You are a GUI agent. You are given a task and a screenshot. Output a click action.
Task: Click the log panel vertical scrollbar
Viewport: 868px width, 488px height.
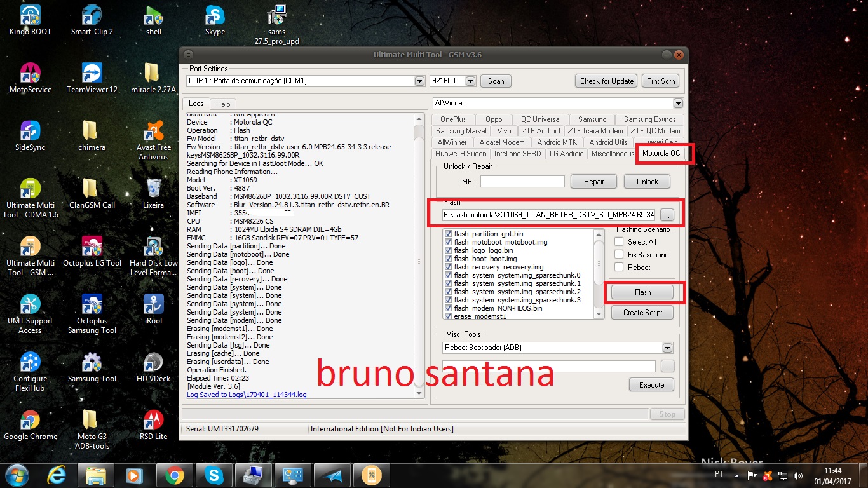pyautogui.click(x=419, y=256)
